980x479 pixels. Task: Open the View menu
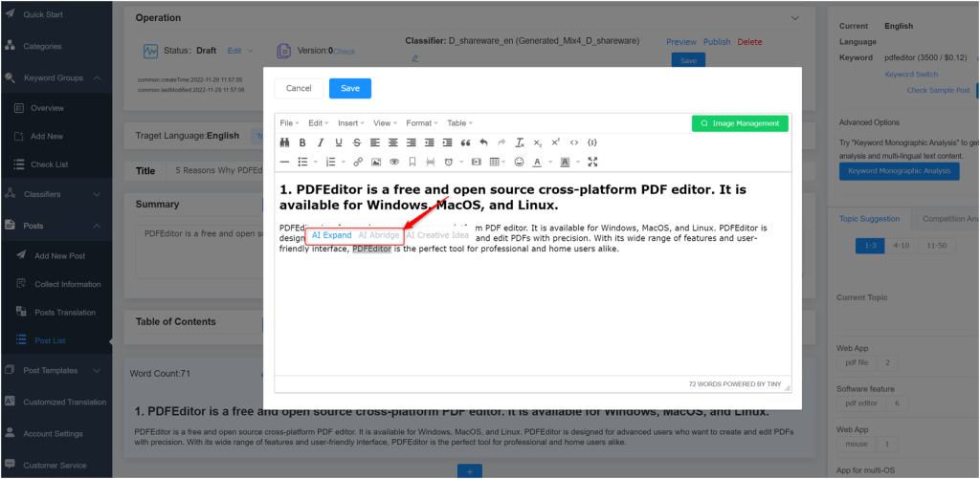(386, 123)
